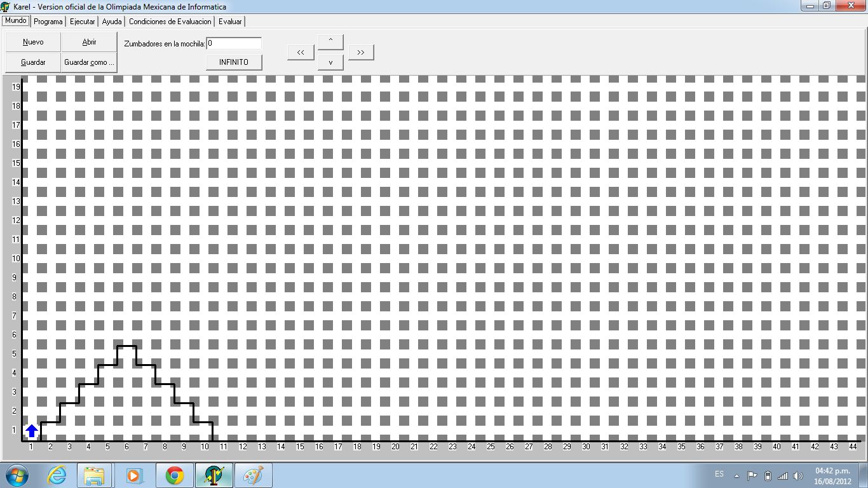Open the Ejecutar tab
The height and width of the screenshot is (488, 868).
point(83,22)
